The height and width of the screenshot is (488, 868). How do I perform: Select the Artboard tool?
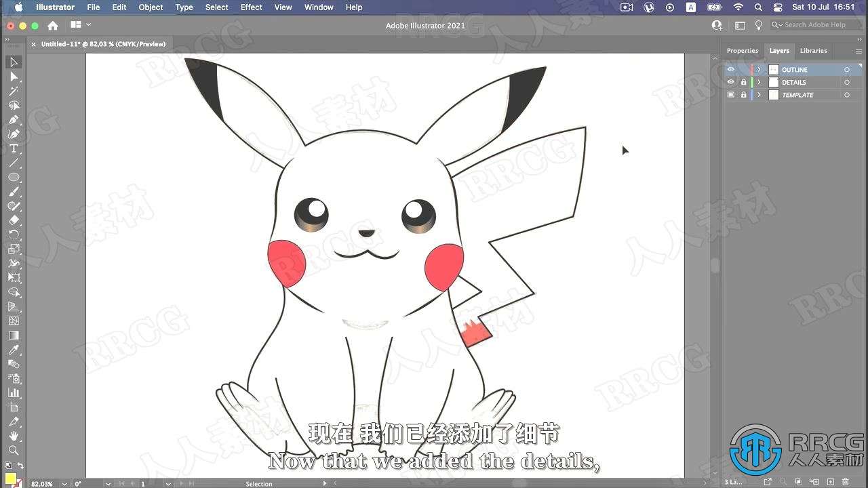click(14, 407)
